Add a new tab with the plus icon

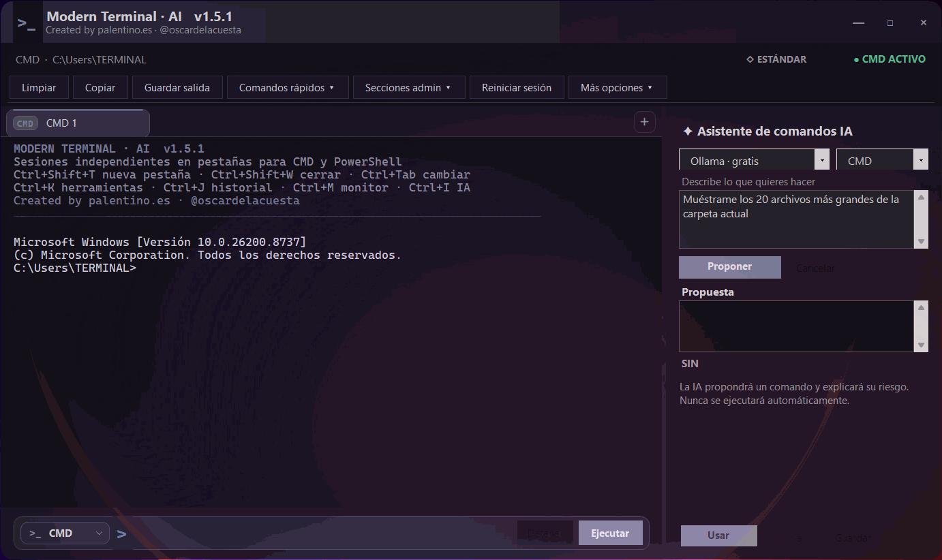pyautogui.click(x=644, y=122)
